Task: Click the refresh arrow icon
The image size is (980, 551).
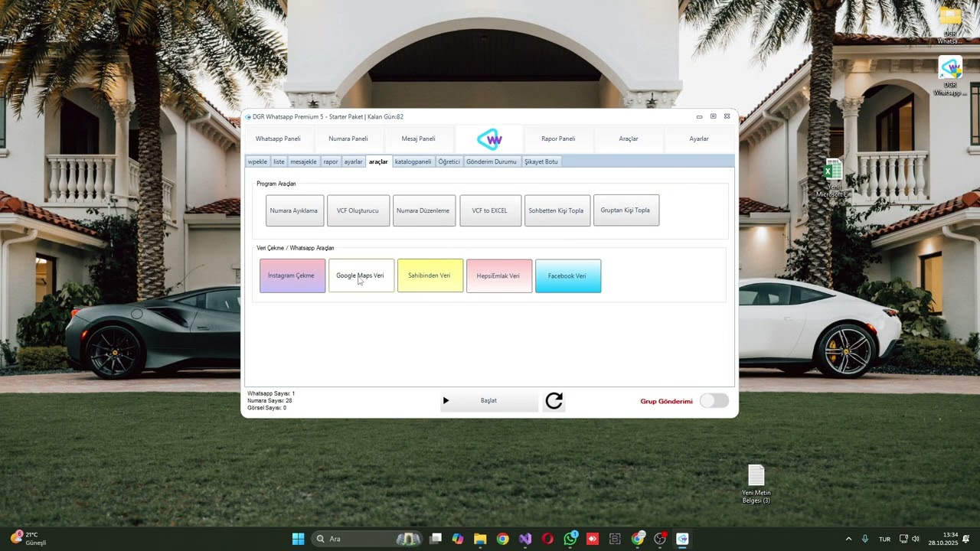Action: click(554, 400)
